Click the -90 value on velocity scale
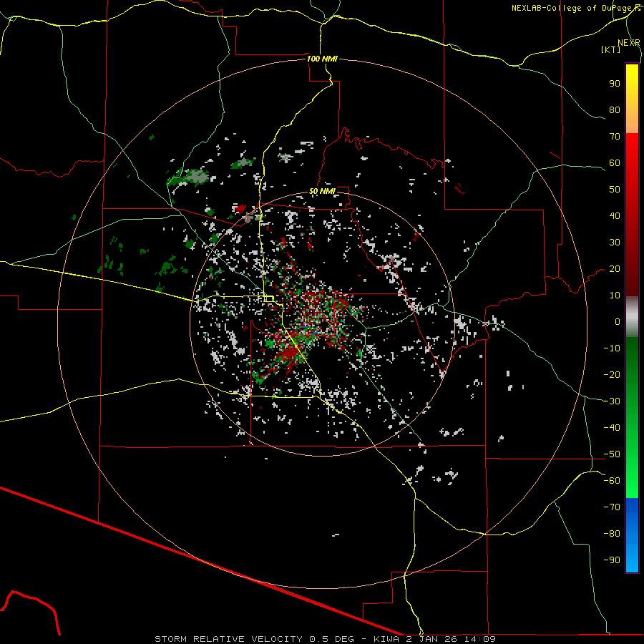Image resolution: width=644 pixels, height=644 pixels. click(612, 560)
